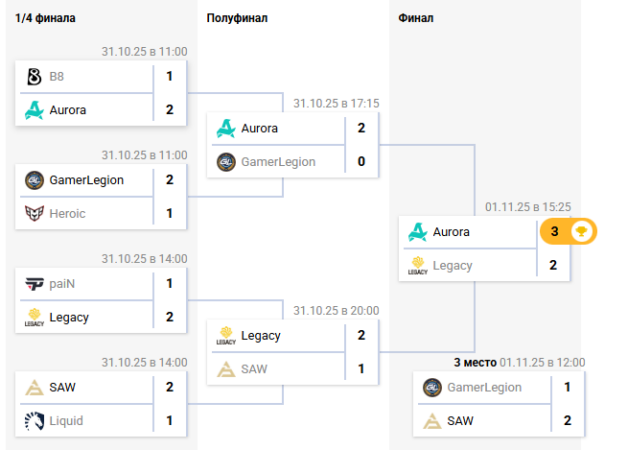Open GamerLegion in third place match
This screenshot has height=450, width=628.
pyautogui.click(x=484, y=387)
